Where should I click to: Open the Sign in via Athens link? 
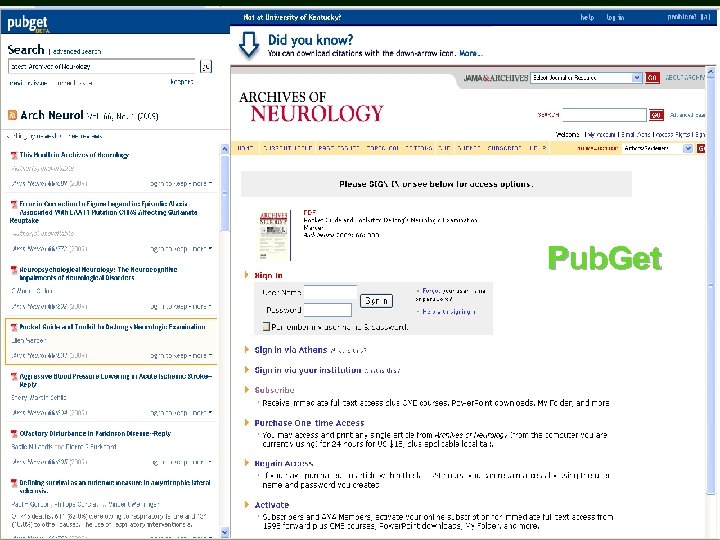click(291, 350)
